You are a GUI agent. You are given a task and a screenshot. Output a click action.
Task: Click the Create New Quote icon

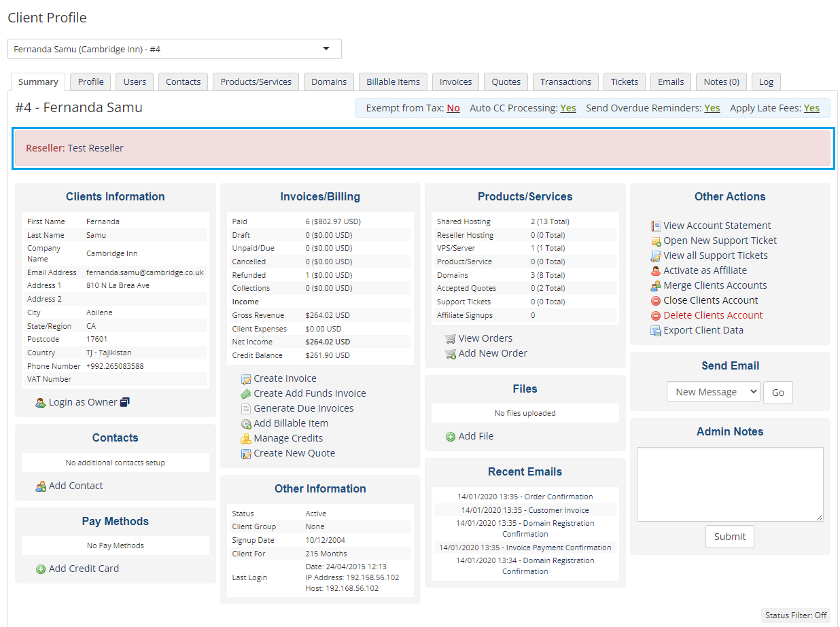[246, 454]
